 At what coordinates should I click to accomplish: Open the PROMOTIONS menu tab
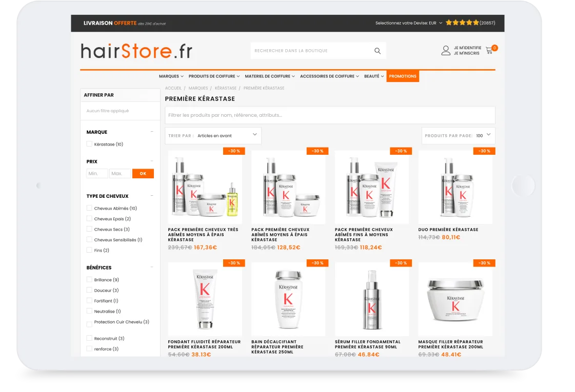[x=403, y=76]
